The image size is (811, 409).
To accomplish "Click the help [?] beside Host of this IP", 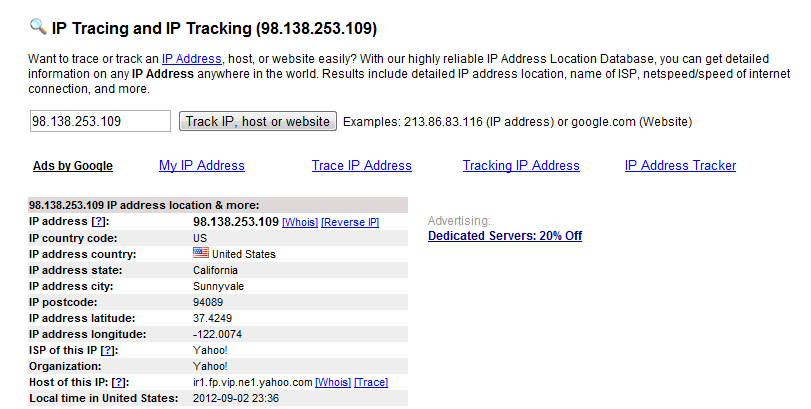I will [x=118, y=383].
